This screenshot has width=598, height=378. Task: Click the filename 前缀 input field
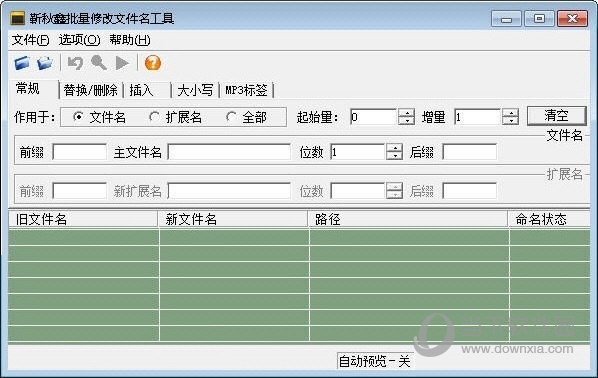[79, 152]
